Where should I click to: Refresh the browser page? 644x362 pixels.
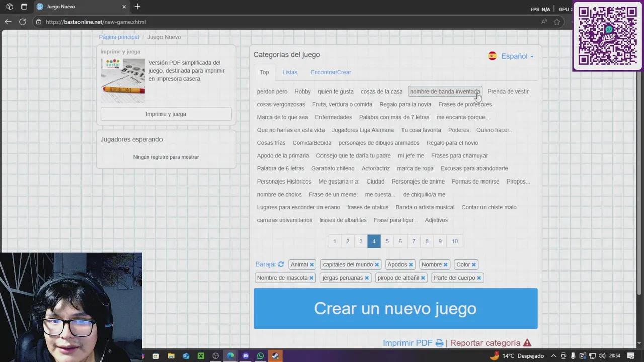click(22, 22)
